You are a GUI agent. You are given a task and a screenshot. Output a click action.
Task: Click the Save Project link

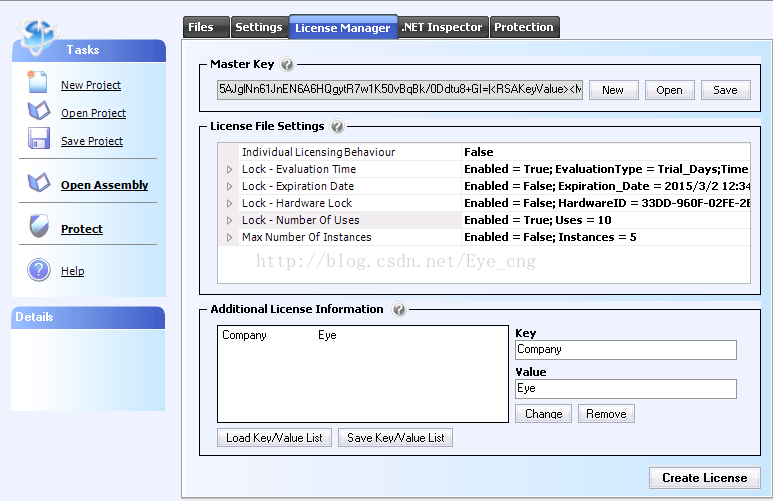pyautogui.click(x=92, y=142)
